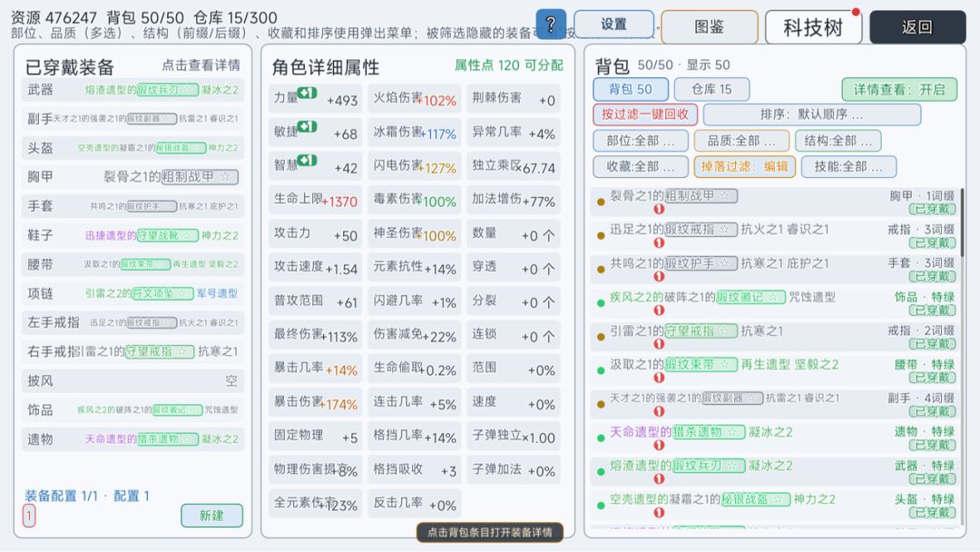980x552 pixels.
Task: Click the +1 icon next to 敏捷
Action: pos(307,127)
